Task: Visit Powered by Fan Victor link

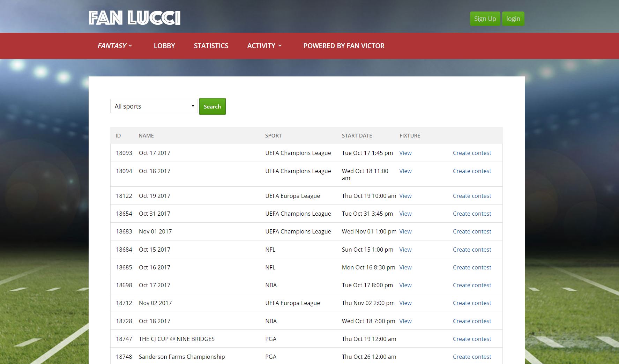Action: (x=344, y=46)
